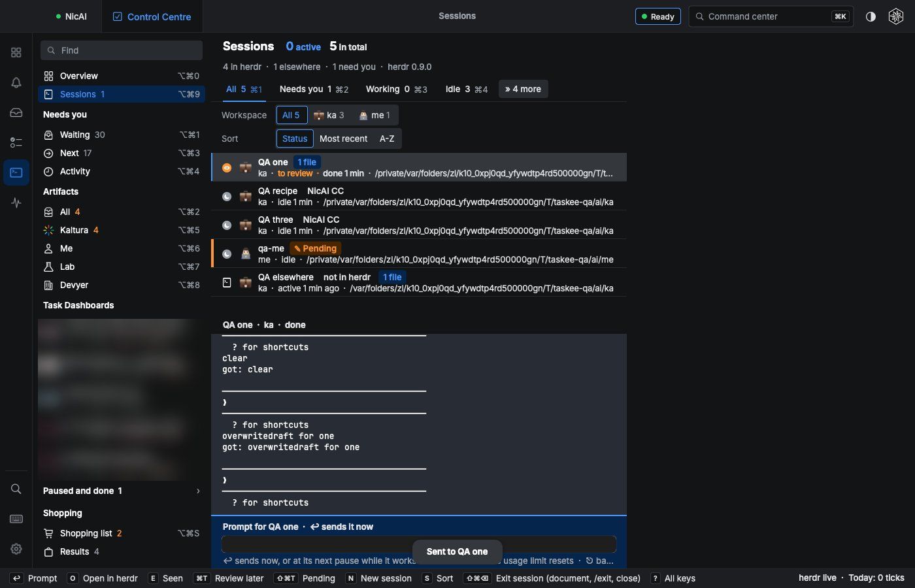Click the orange status icon on QA one

[227, 168]
